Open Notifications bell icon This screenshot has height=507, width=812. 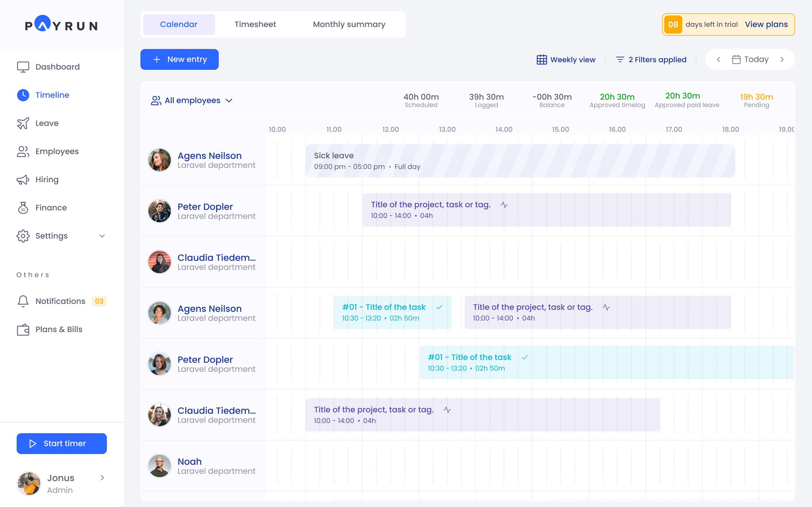[23, 301]
